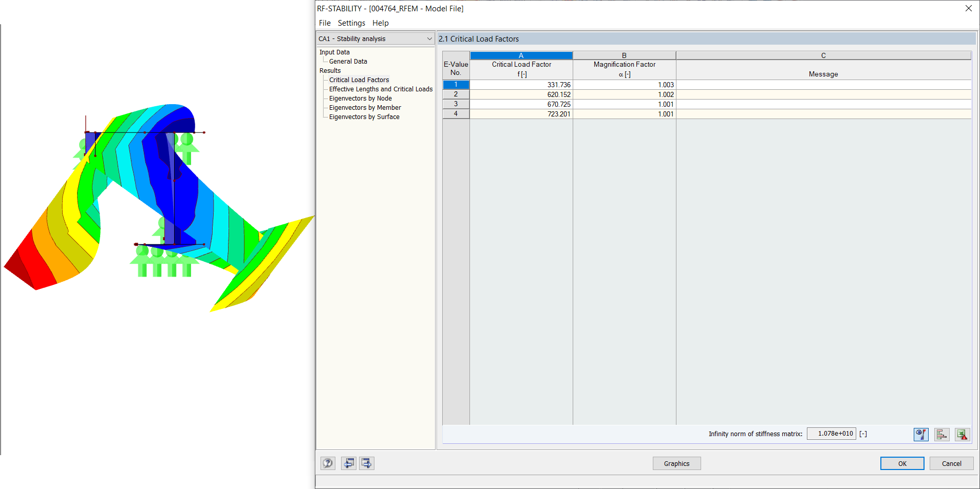This screenshot has height=489, width=980.
Task: Open the bar chart diagram icon
Action: (941, 434)
